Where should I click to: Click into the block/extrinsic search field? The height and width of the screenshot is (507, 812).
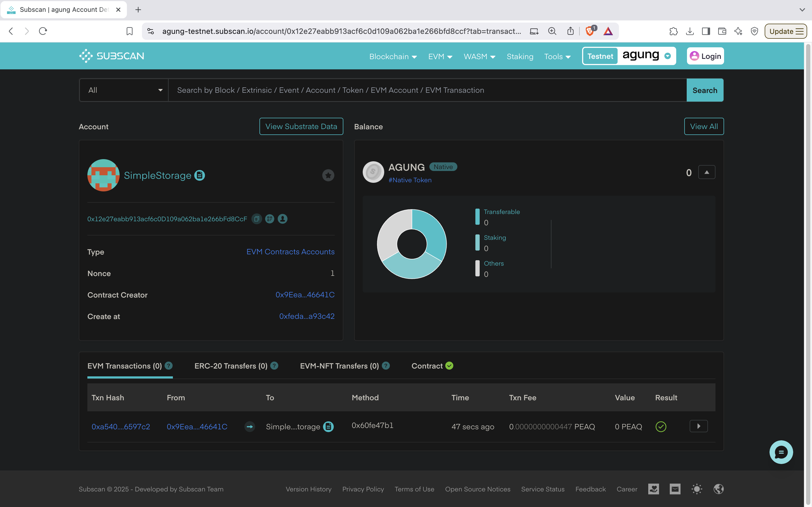[427, 90]
